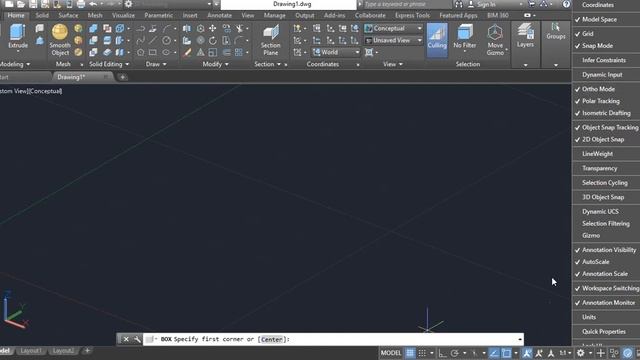The width and height of the screenshot is (640, 360).
Task: Expand the Section panel
Action: click(267, 64)
